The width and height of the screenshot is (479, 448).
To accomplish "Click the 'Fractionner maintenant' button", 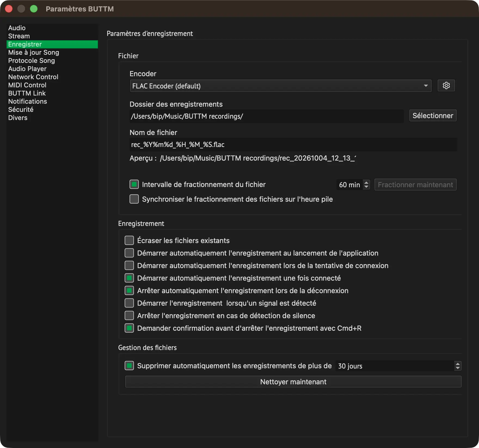I will coord(415,185).
